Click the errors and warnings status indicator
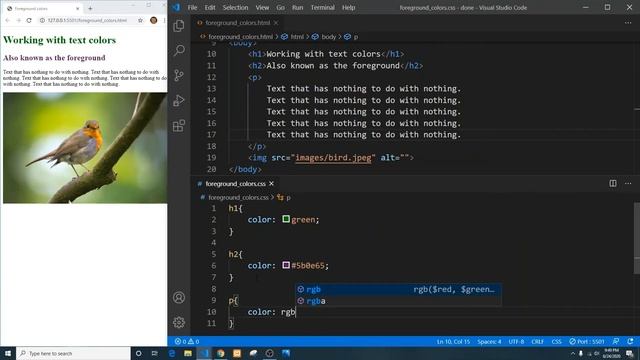This screenshot has height=360, width=640. point(187,341)
